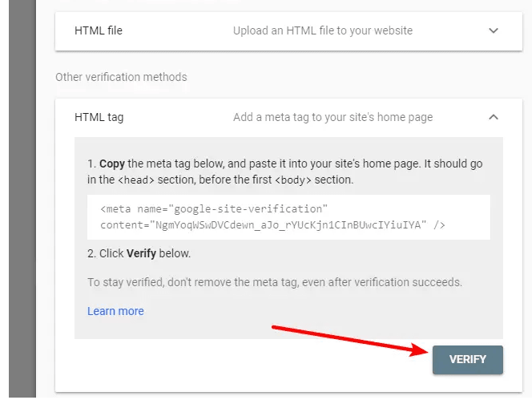Click the content="NgmYoqW..." code line

[x=272, y=225]
